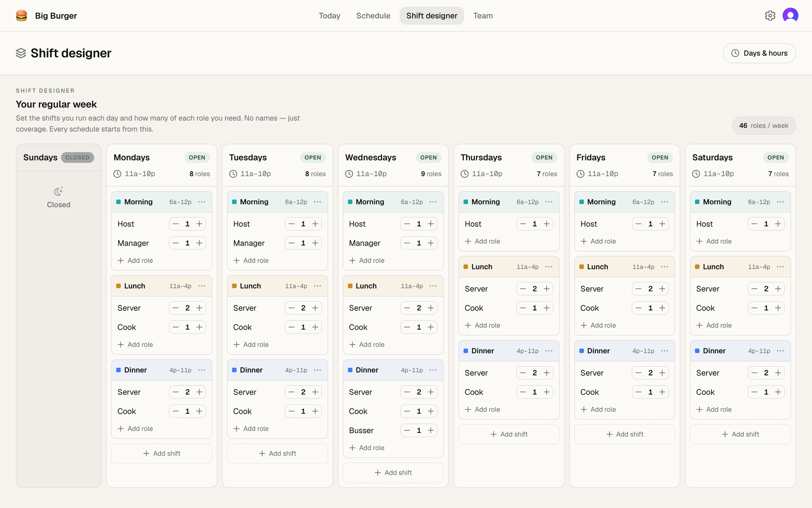The image size is (812, 508).
Task: Toggle Sundays CLOSED status badge
Action: coord(78,158)
